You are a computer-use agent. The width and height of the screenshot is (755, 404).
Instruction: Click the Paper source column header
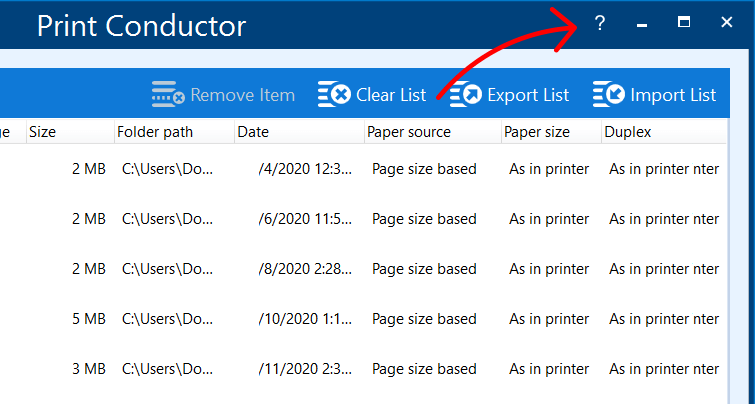click(408, 131)
